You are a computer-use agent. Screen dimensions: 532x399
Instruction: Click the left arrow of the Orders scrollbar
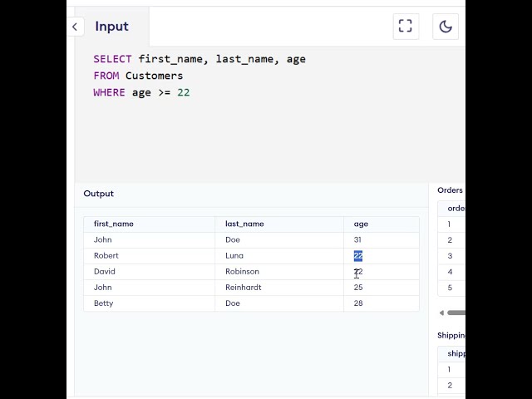[441, 313]
